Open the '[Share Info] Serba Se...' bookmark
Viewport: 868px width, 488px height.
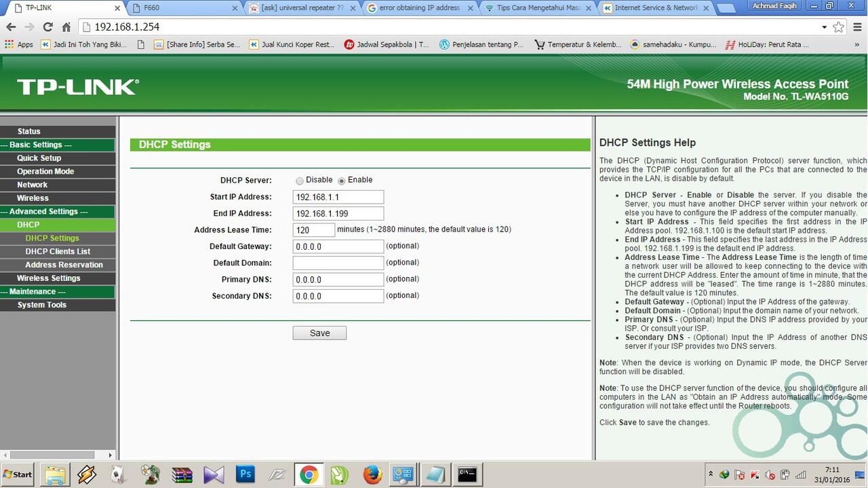197,45
